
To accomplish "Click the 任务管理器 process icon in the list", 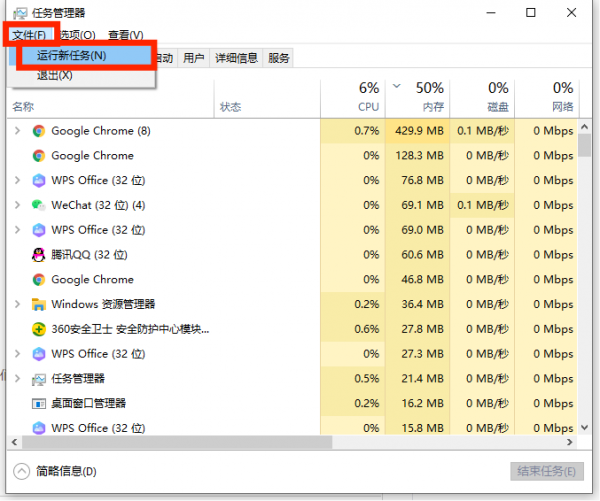I will tap(39, 379).
